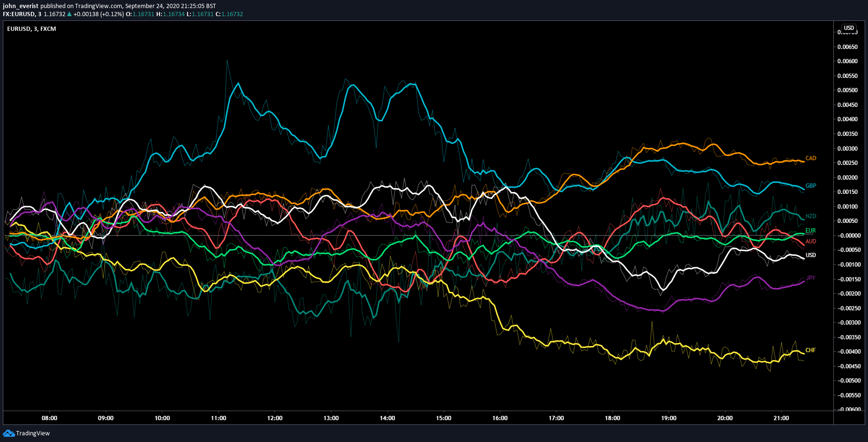This screenshot has height=442, width=868.
Task: Click the FX:EURUSD, 3 symbol text
Action: (x=22, y=14)
